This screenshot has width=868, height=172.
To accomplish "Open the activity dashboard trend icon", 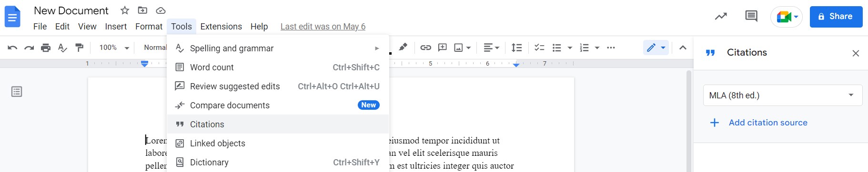I will click(x=721, y=17).
